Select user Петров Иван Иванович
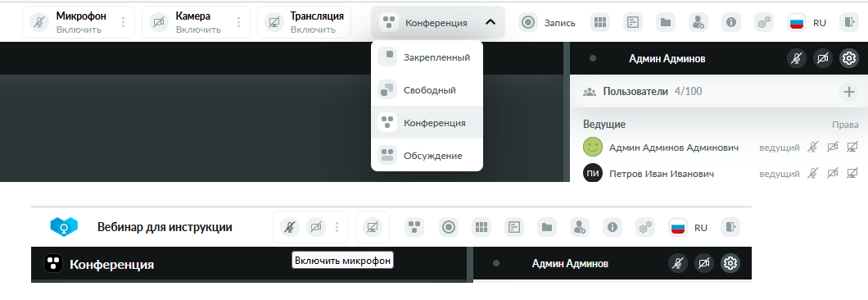This screenshot has height=300, width=868. click(661, 174)
